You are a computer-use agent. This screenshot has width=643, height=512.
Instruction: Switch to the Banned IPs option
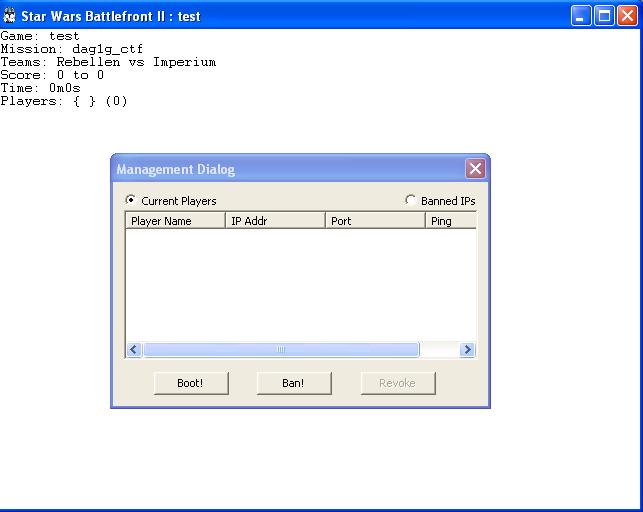pos(411,201)
